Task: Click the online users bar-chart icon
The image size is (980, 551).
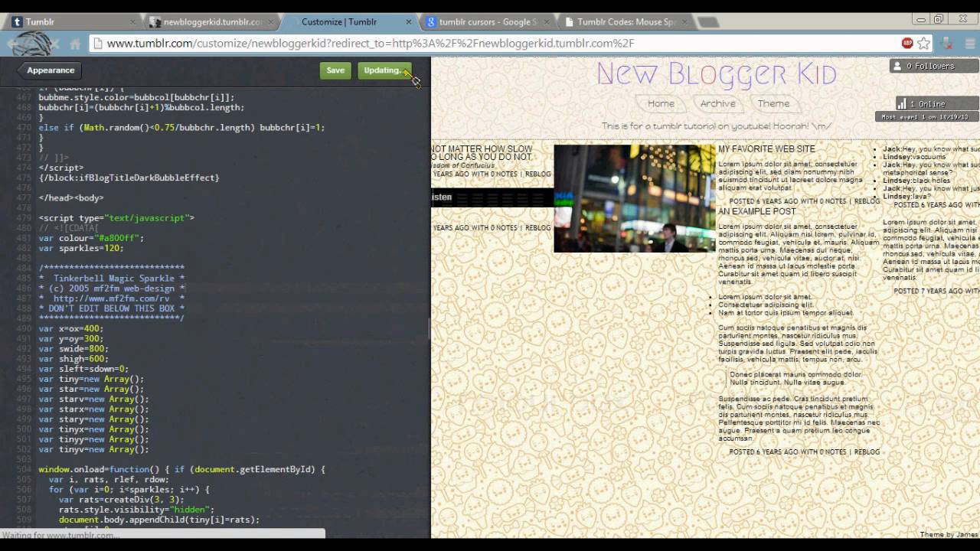Action: (x=902, y=103)
